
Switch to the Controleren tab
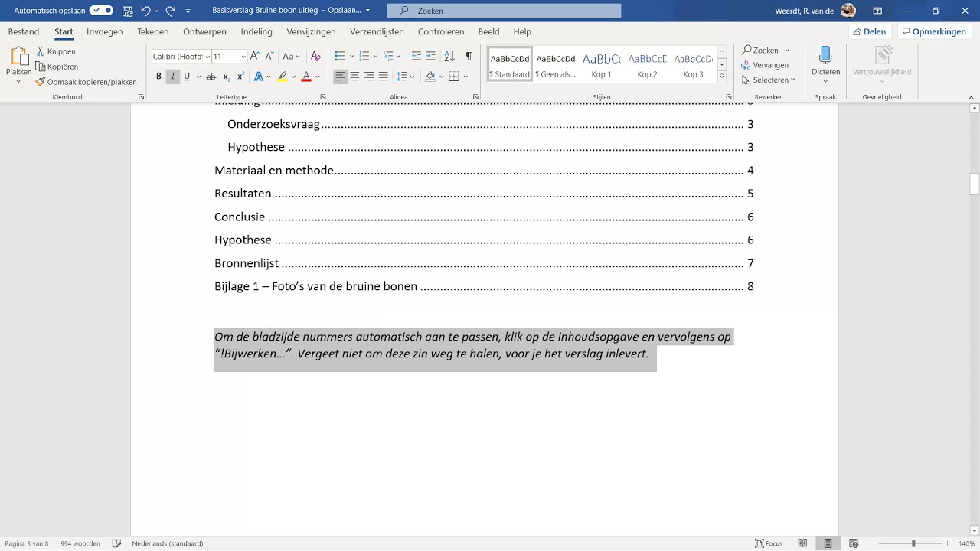tap(441, 32)
